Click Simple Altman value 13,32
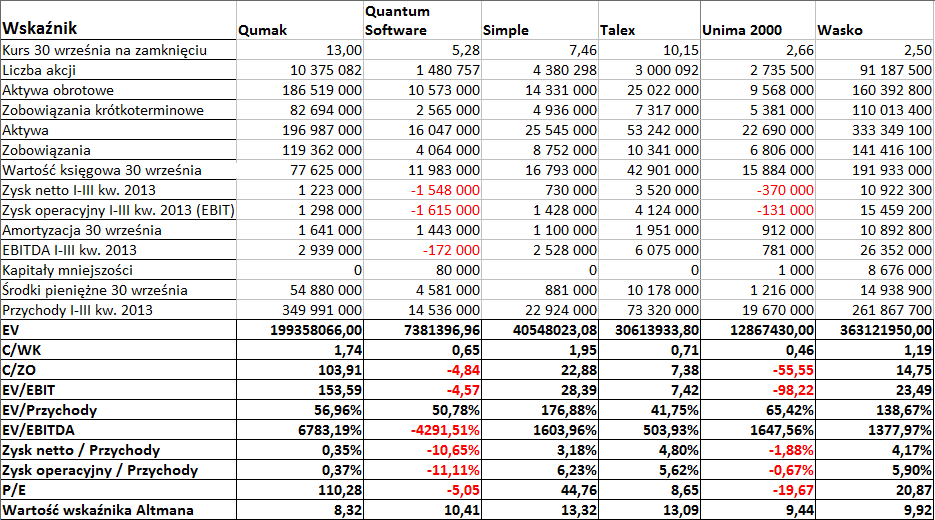The width and height of the screenshot is (935, 520). pos(579,510)
